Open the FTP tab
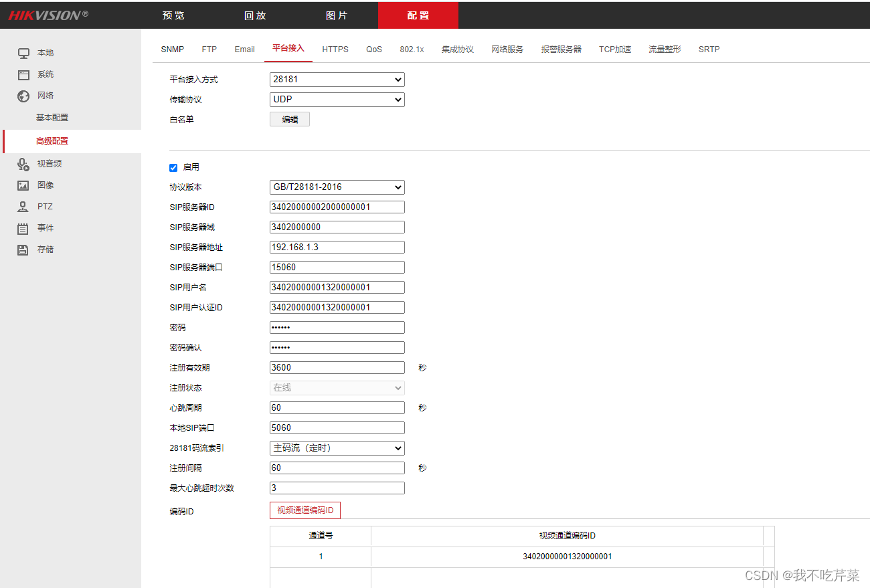Screen dimensions: 870x588 209,50
